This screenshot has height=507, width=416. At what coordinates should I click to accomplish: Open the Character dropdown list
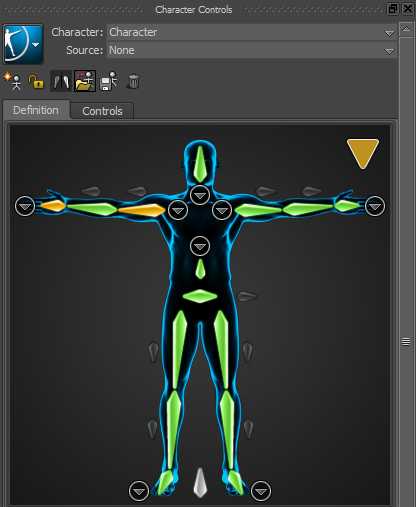point(252,32)
